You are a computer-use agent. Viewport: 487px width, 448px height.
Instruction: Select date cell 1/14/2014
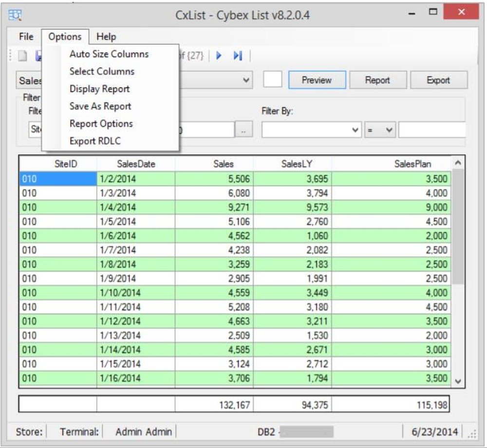point(136,350)
